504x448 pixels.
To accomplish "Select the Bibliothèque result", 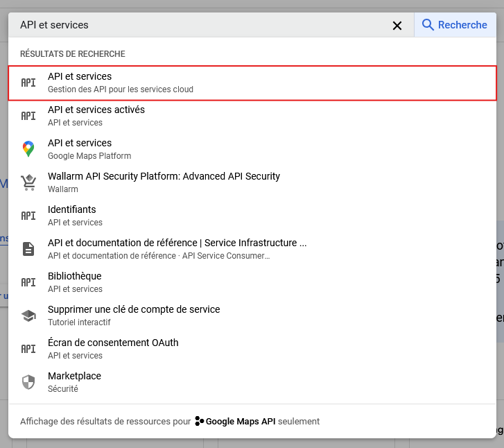I will coord(252,282).
